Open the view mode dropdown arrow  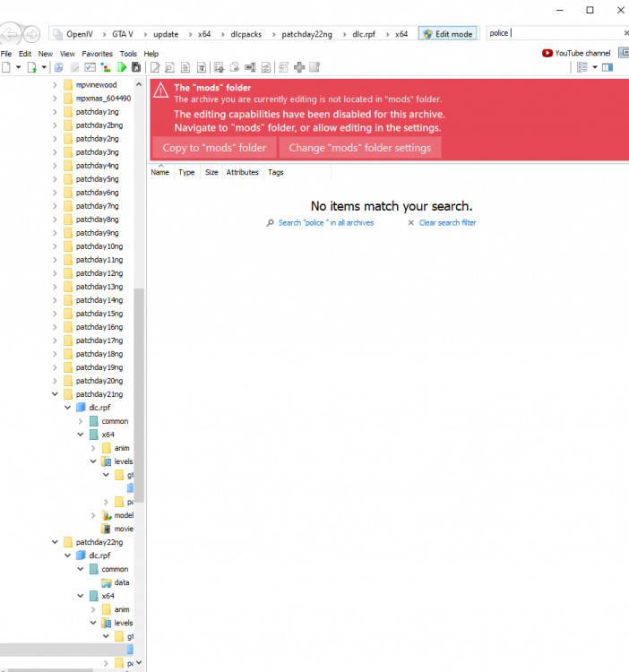(595, 67)
